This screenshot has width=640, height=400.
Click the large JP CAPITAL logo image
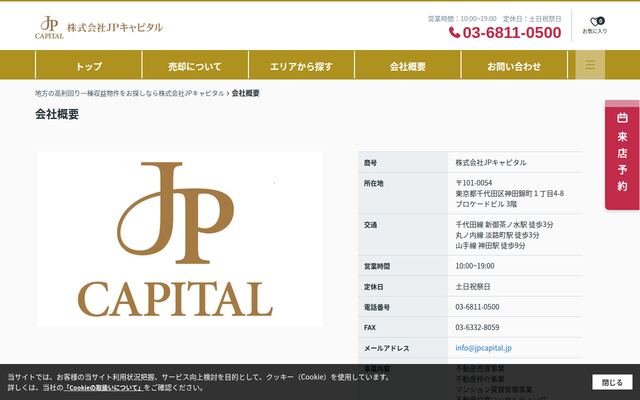tap(180, 239)
